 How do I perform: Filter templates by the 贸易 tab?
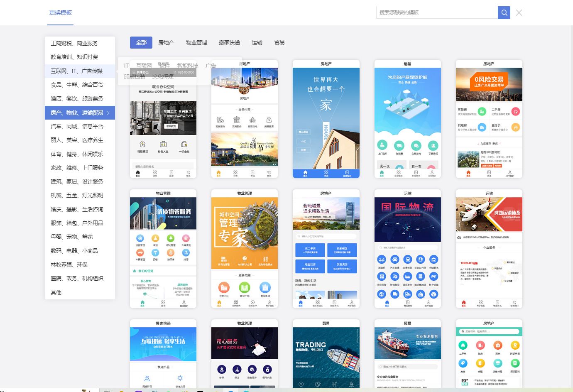pyautogui.click(x=279, y=42)
